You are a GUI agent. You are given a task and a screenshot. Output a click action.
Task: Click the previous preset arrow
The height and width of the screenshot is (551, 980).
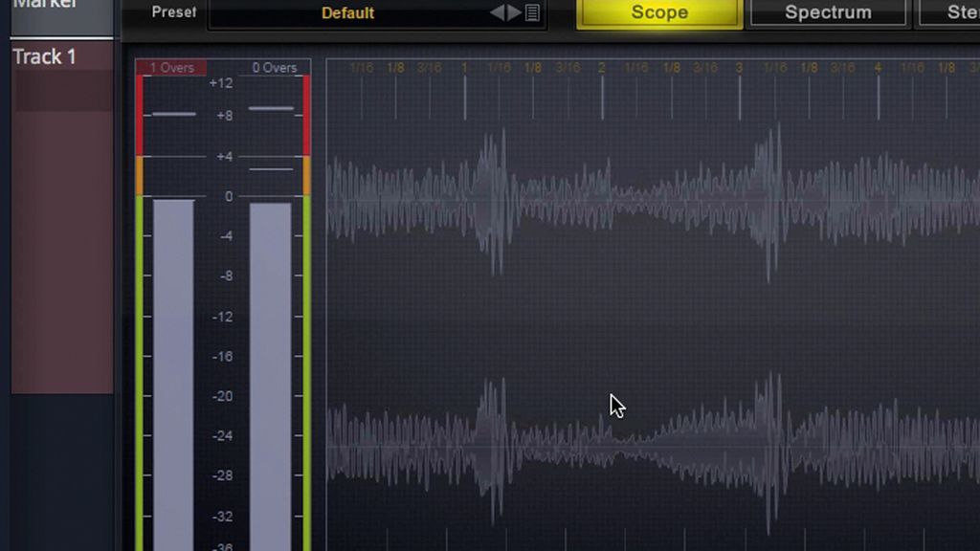click(x=498, y=12)
